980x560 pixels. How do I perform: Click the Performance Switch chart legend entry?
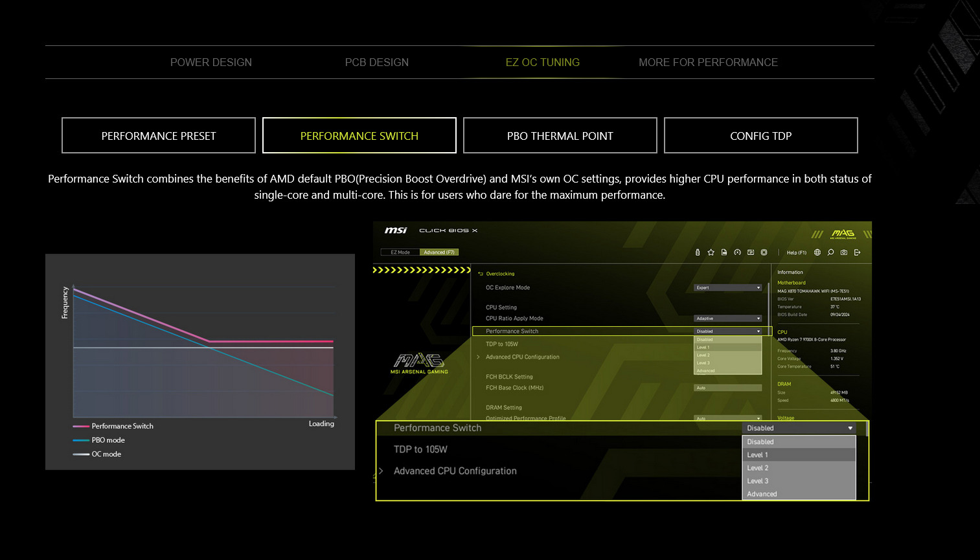(113, 426)
